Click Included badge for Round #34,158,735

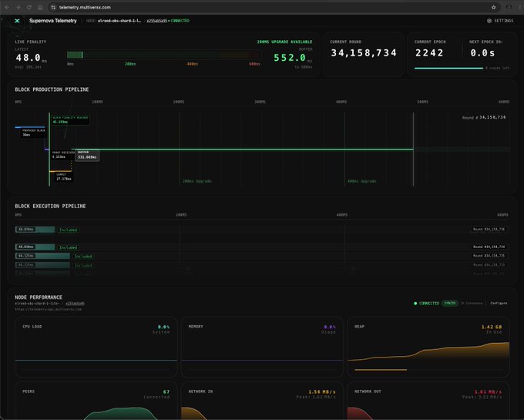(x=83, y=257)
